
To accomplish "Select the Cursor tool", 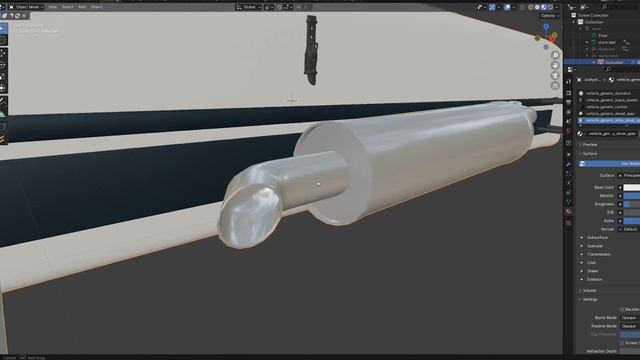I will (3, 41).
